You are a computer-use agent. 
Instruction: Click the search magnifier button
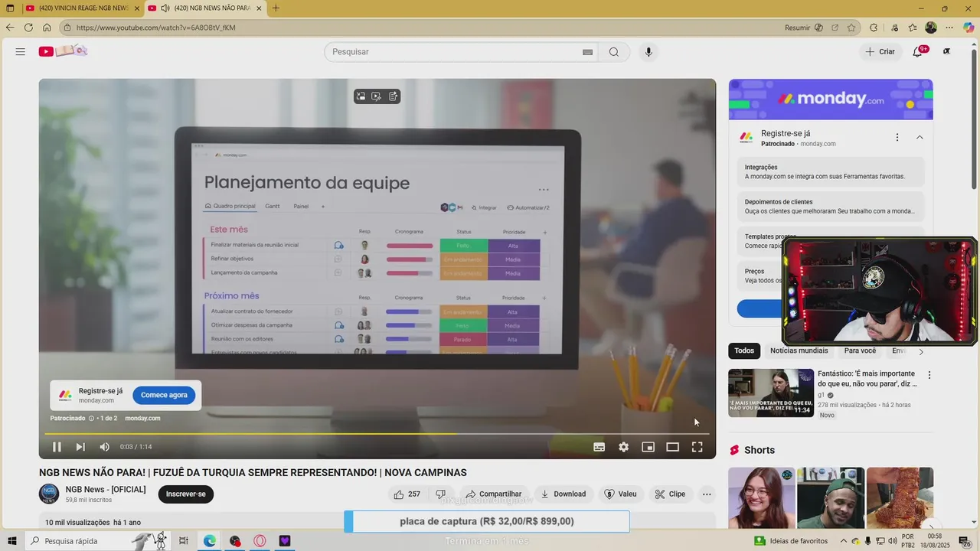coord(614,52)
